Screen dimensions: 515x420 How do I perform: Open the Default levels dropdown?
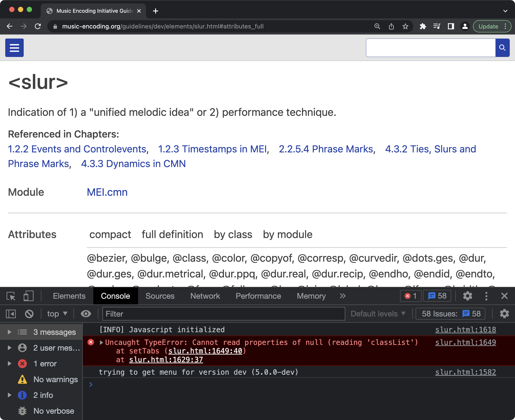click(x=378, y=314)
